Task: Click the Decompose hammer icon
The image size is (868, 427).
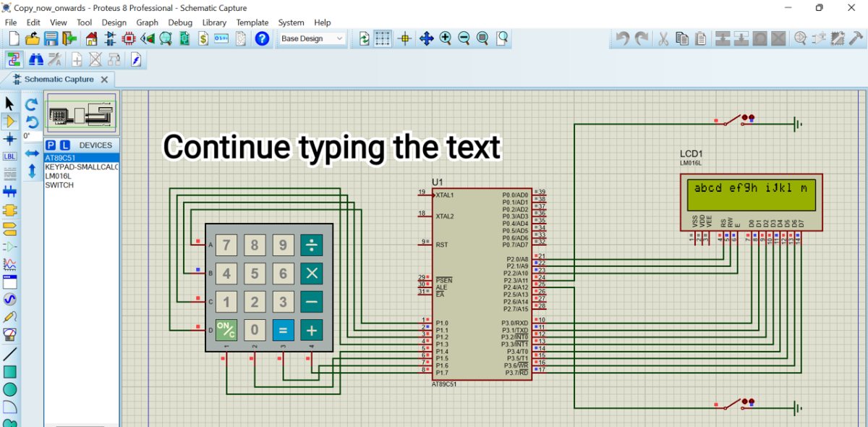Action: [x=856, y=38]
